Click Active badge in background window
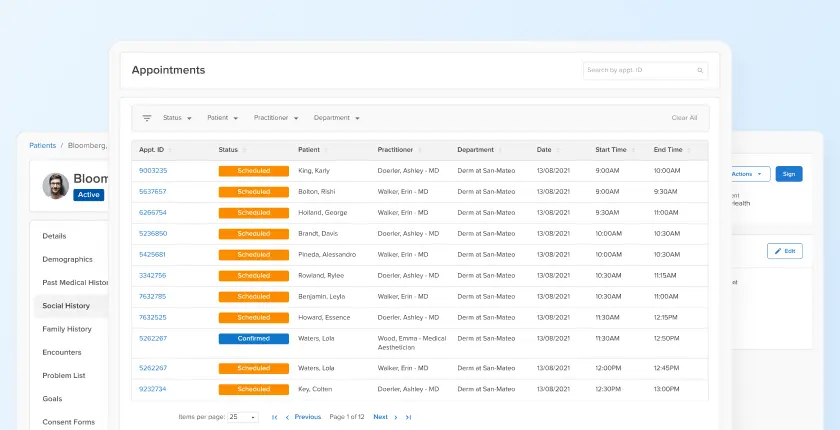The width and height of the screenshot is (840, 430). 88,195
